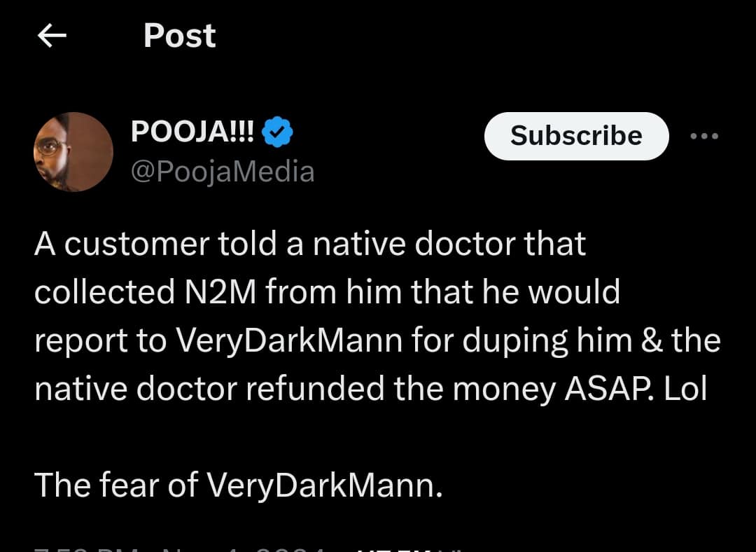Tap the word "collected" in the post

click(104, 291)
